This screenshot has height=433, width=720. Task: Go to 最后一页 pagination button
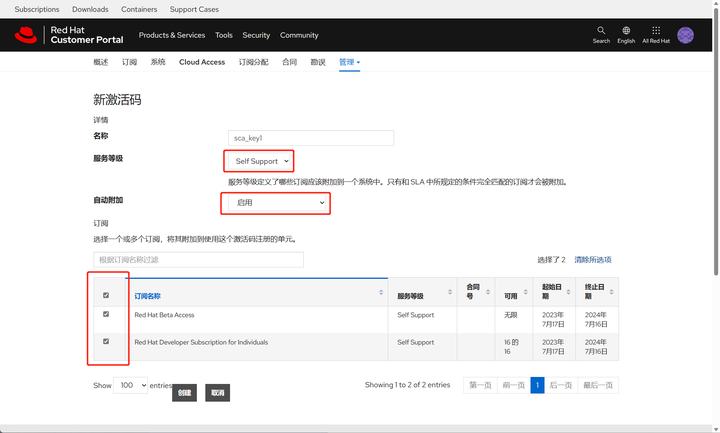tap(598, 385)
